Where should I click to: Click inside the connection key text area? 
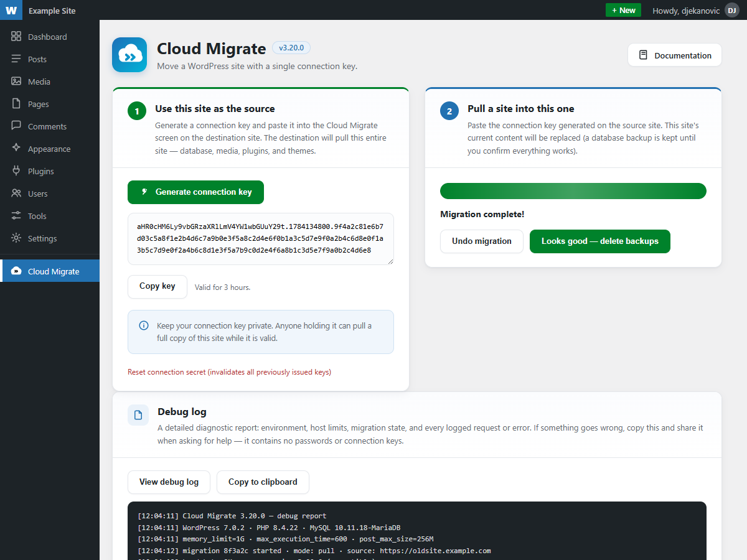click(261, 239)
